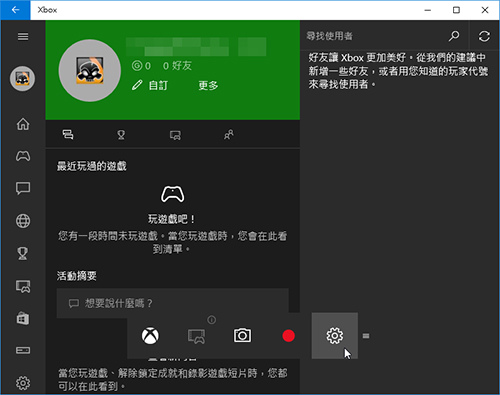Take screenshot with Game bar camera icon

point(242,335)
